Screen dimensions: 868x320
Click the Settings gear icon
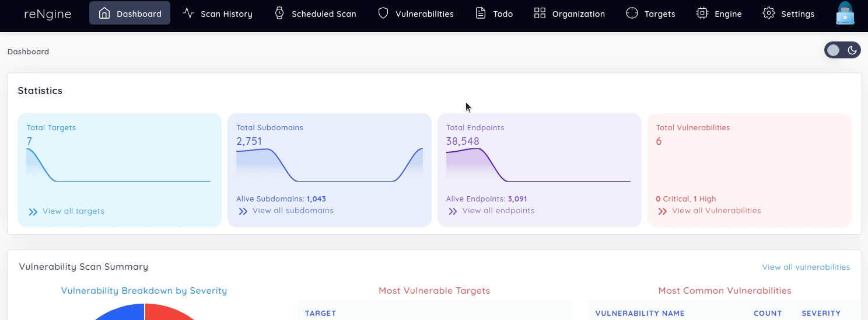point(769,13)
